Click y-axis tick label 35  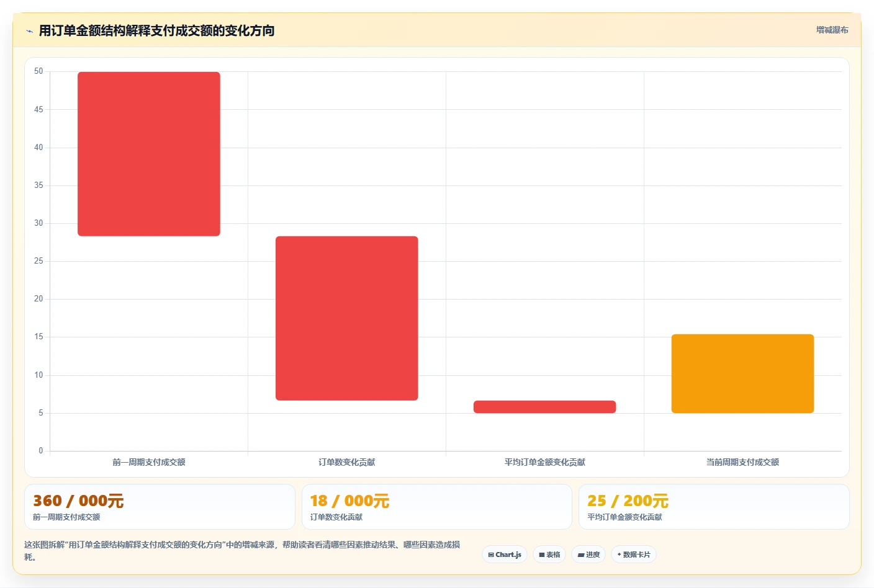click(38, 185)
